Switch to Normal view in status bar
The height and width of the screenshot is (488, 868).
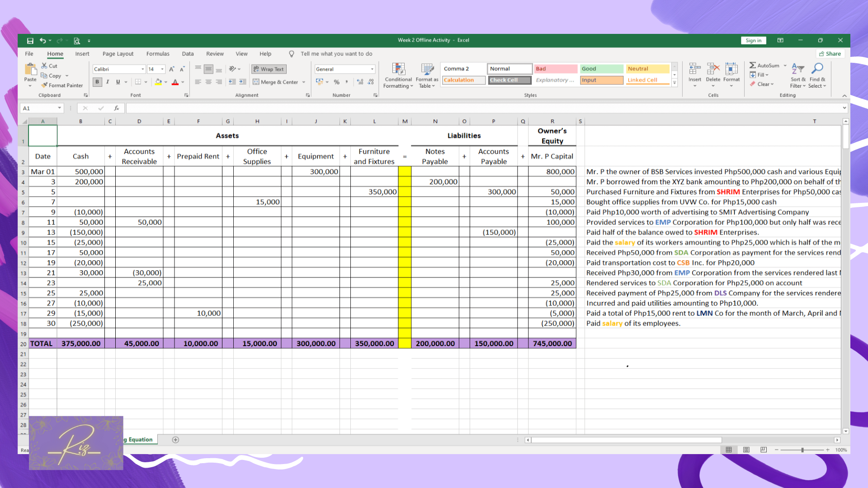click(x=729, y=450)
